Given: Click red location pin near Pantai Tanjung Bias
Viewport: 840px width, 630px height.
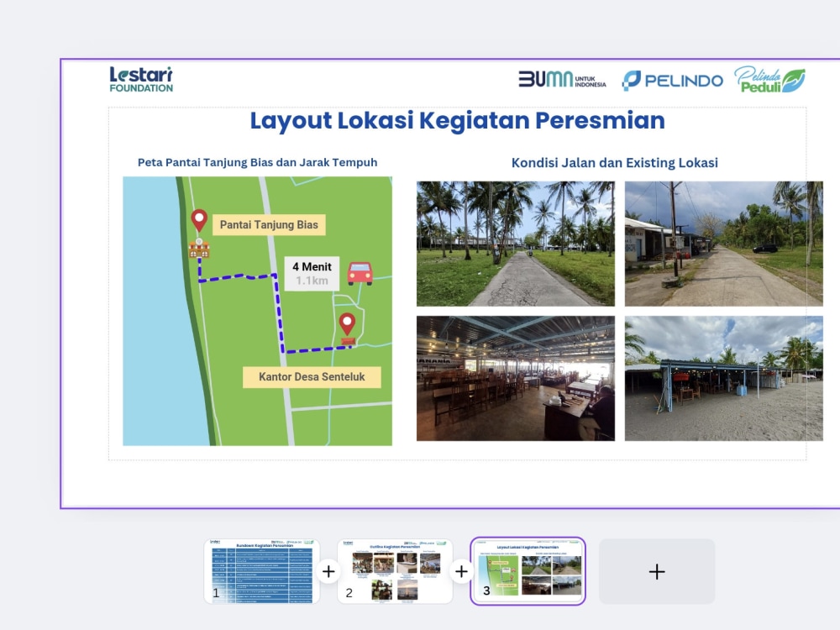Looking at the screenshot, I should [199, 219].
